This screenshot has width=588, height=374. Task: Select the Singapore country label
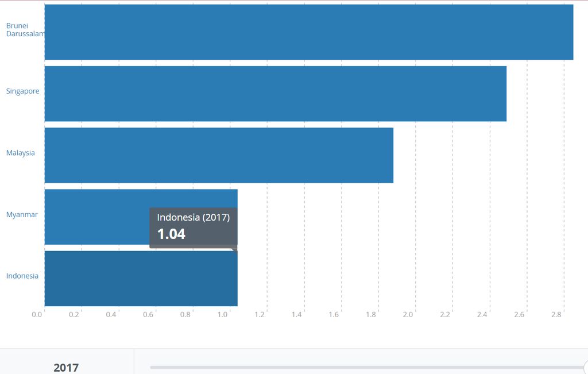(23, 91)
